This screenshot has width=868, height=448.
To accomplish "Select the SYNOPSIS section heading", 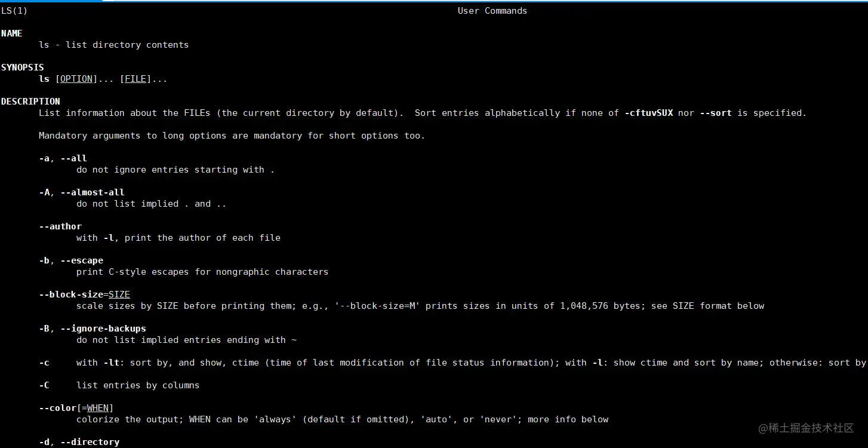I will [x=23, y=67].
